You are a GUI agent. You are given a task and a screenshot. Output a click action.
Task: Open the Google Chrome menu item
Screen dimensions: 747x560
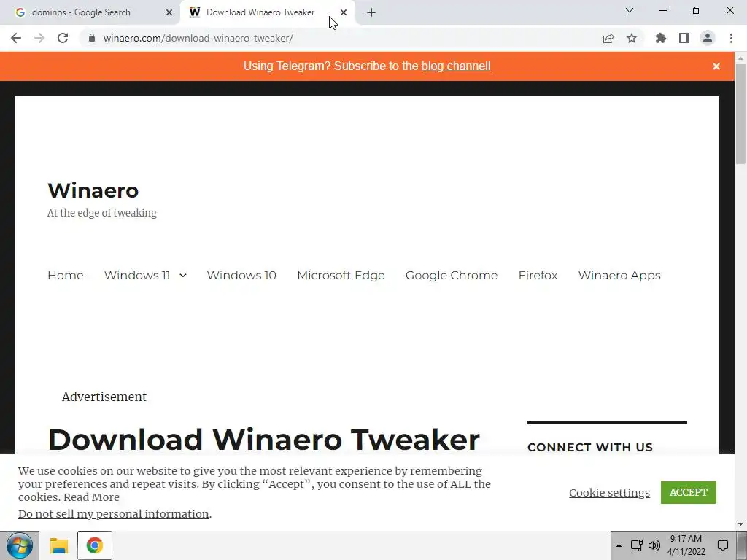tap(452, 275)
